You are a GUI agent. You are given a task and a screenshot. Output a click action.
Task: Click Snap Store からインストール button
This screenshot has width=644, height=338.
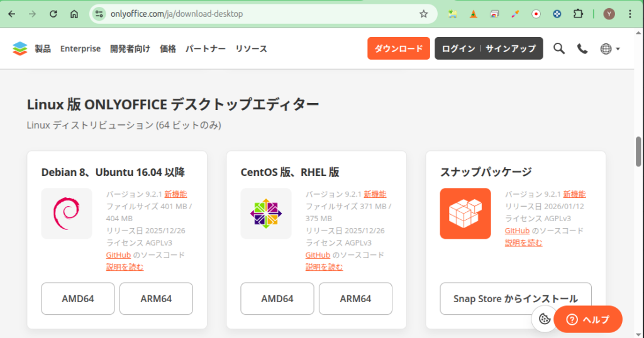516,298
